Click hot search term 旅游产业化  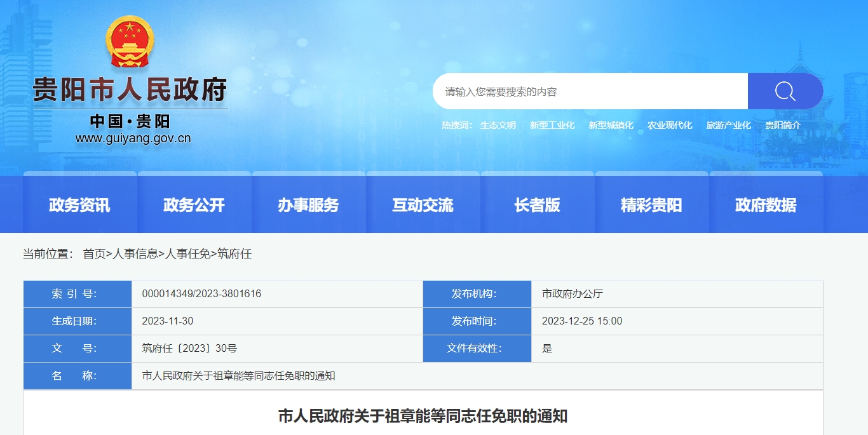pyautogui.click(x=728, y=126)
